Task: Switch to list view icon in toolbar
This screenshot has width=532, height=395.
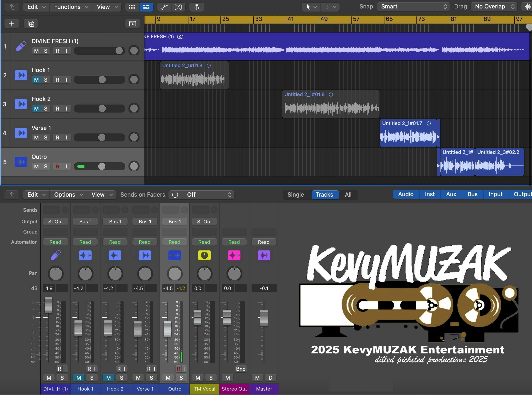Action: pyautogui.click(x=146, y=7)
